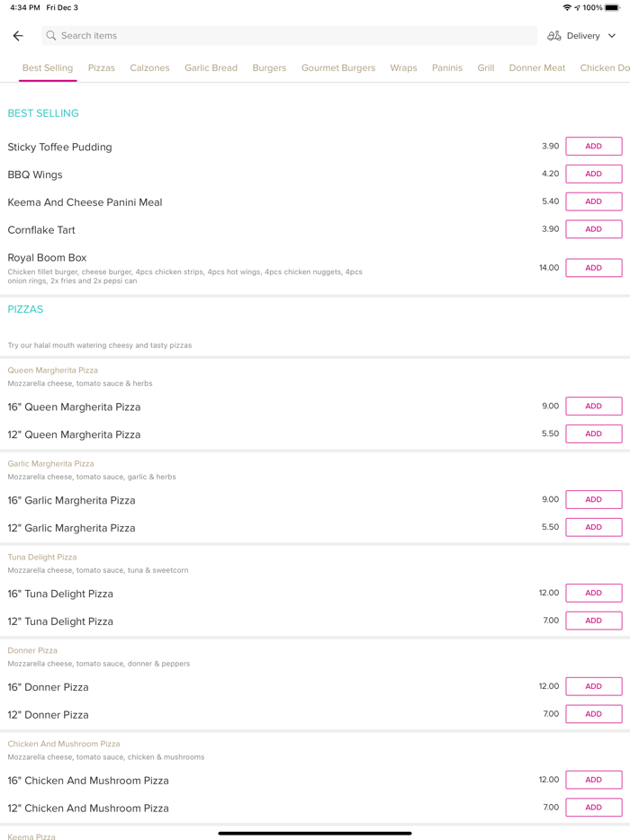Tap the battery status icon

[x=612, y=7]
